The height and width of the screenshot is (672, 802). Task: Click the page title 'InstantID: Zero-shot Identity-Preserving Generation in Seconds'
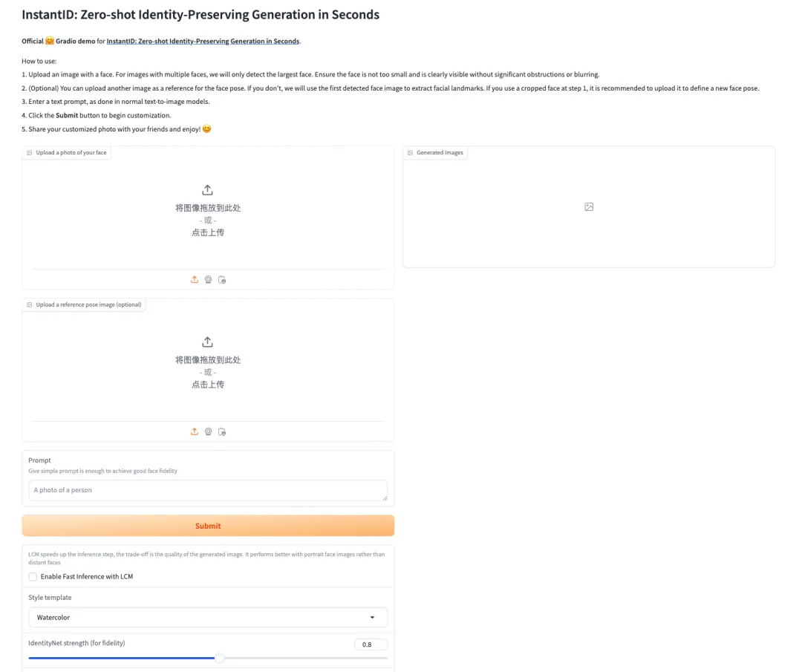[200, 15]
